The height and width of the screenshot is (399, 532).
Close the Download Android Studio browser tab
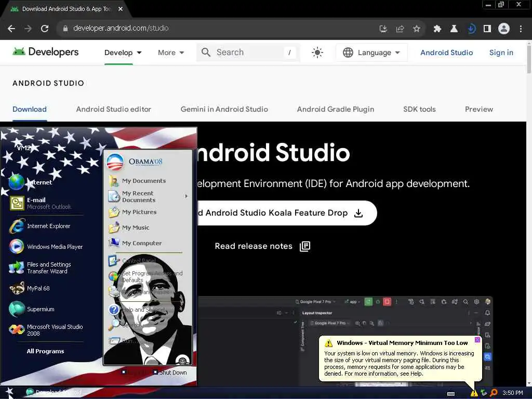[121, 9]
